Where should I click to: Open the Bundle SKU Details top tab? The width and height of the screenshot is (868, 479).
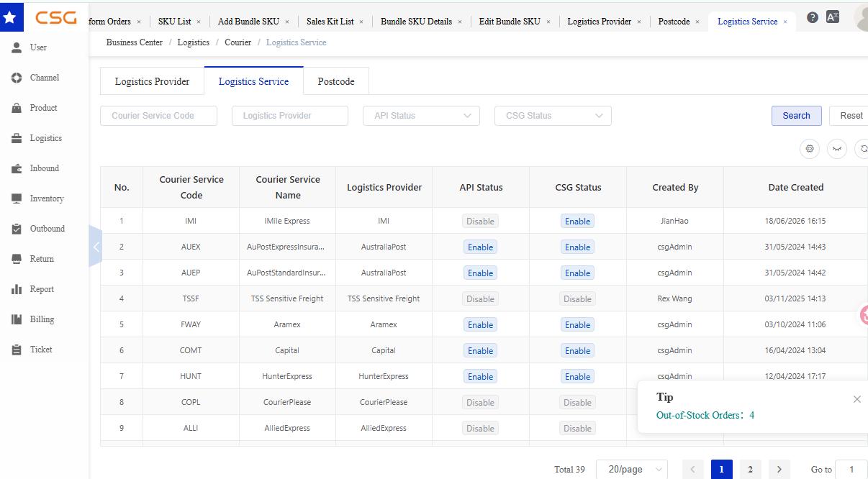(x=416, y=22)
